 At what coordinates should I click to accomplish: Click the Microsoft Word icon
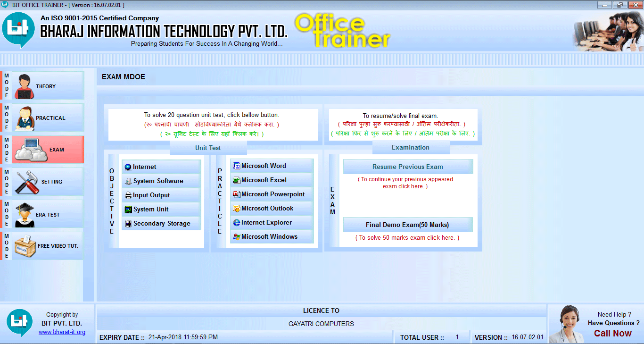pyautogui.click(x=236, y=166)
